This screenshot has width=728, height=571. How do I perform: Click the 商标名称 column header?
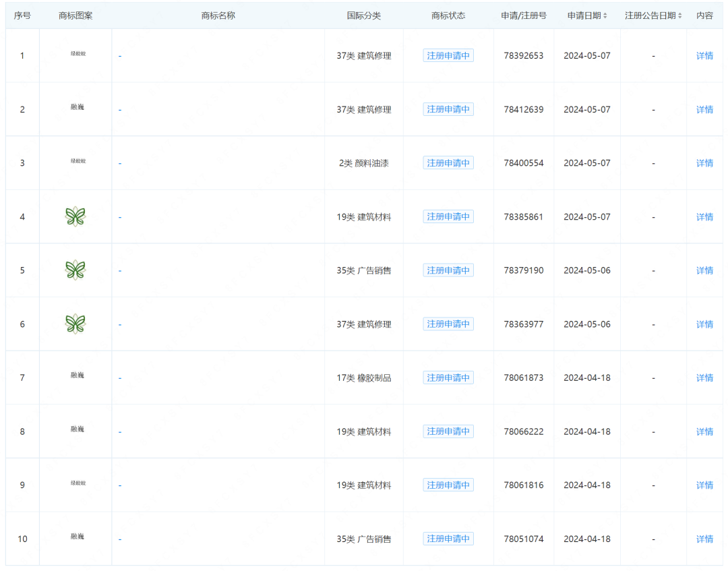tap(218, 16)
